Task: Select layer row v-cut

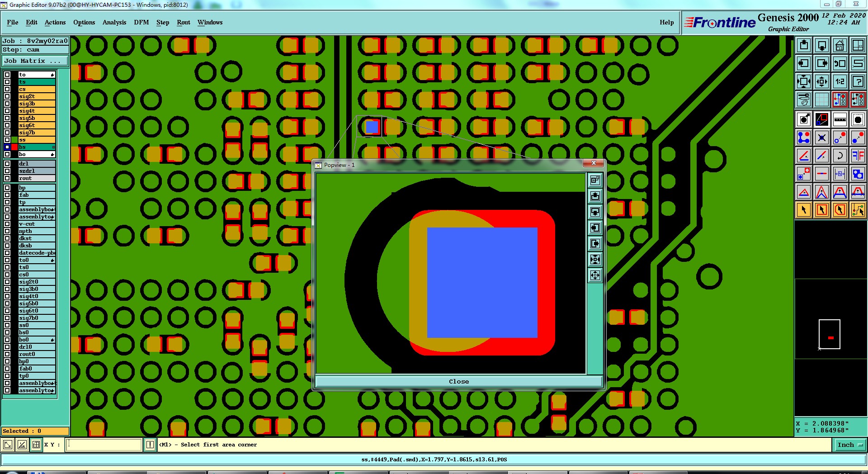Action: point(37,224)
